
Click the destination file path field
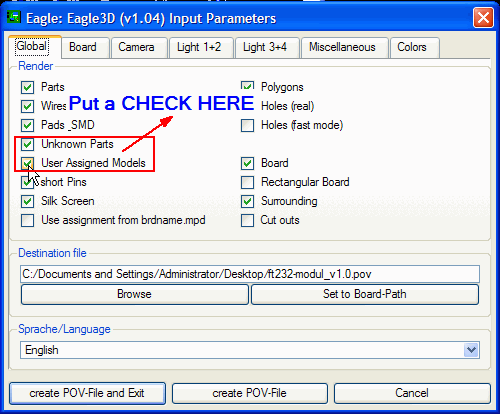pos(250,274)
